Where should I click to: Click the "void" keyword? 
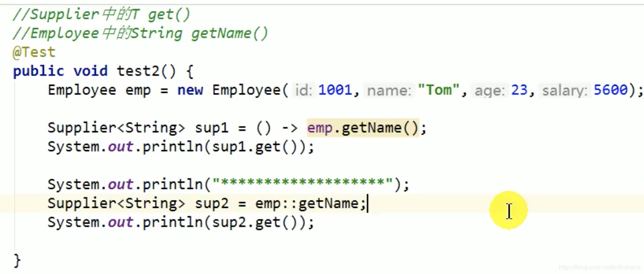(91, 71)
